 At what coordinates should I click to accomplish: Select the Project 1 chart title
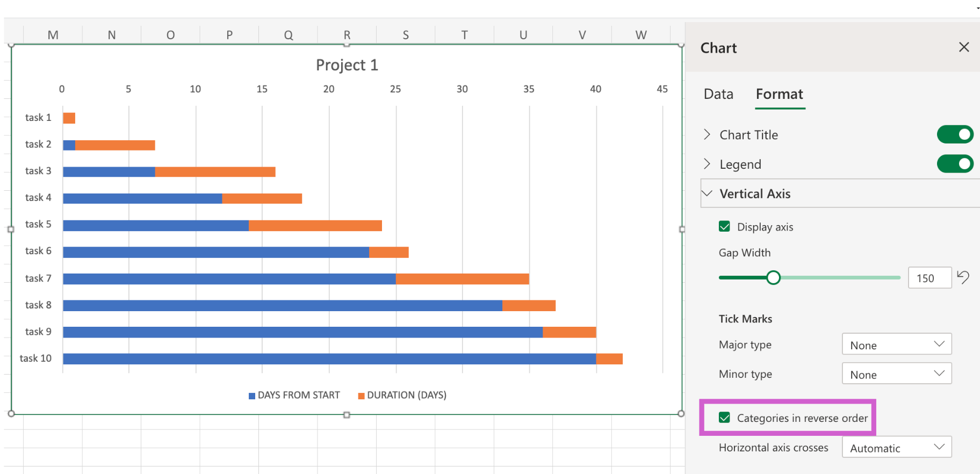347,65
